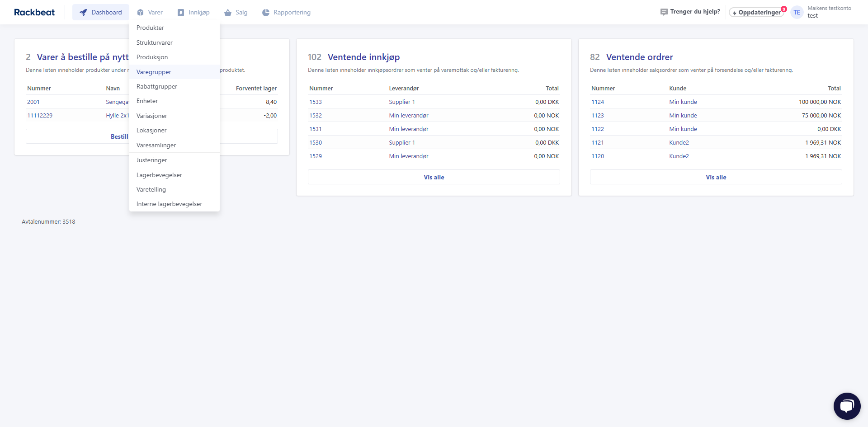Click the Dashboard rocket icon
This screenshot has width=868, height=427.
pyautogui.click(x=83, y=13)
